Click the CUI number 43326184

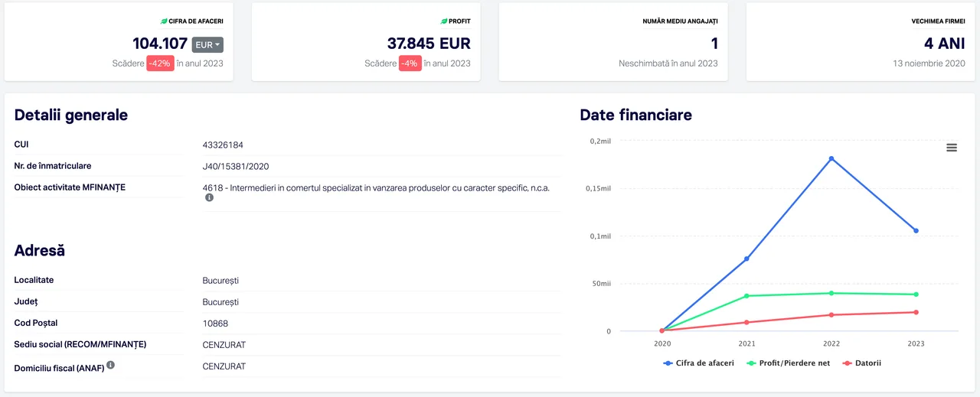click(223, 145)
